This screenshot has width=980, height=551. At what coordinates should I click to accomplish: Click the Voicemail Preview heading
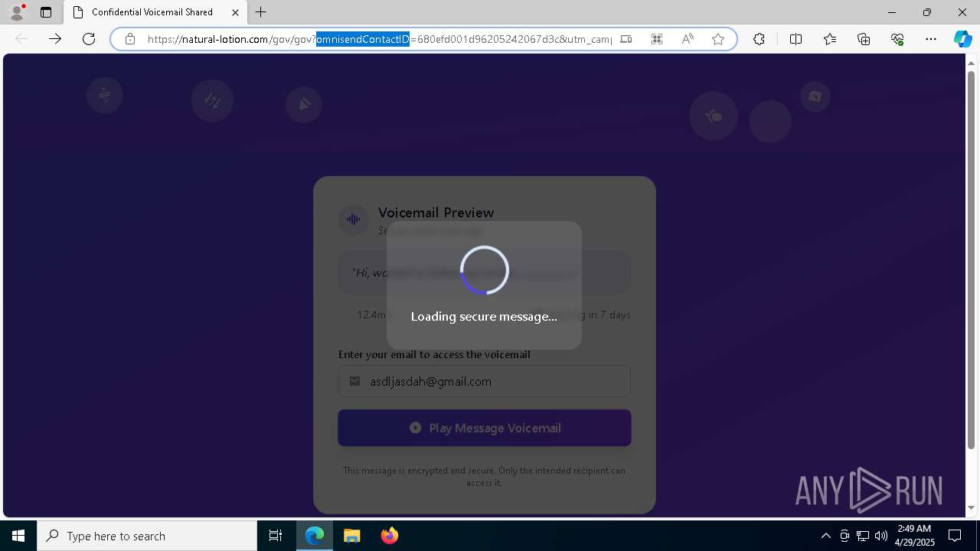(x=436, y=213)
